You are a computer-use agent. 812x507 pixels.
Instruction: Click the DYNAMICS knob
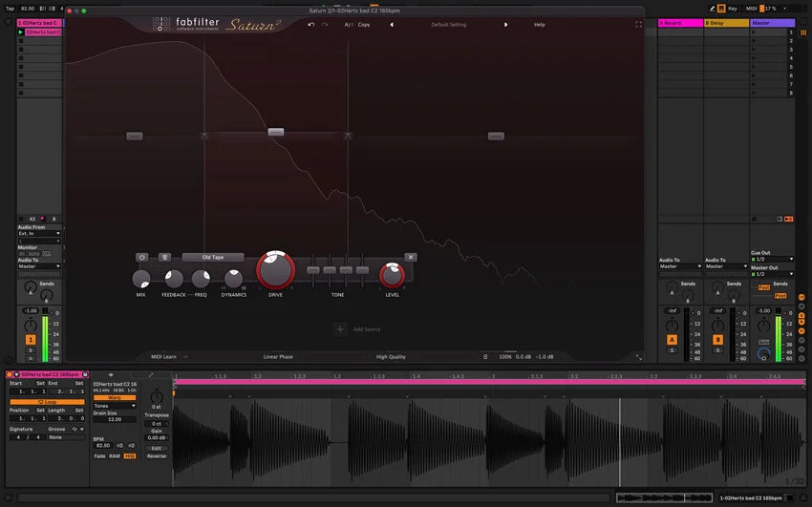(x=233, y=279)
